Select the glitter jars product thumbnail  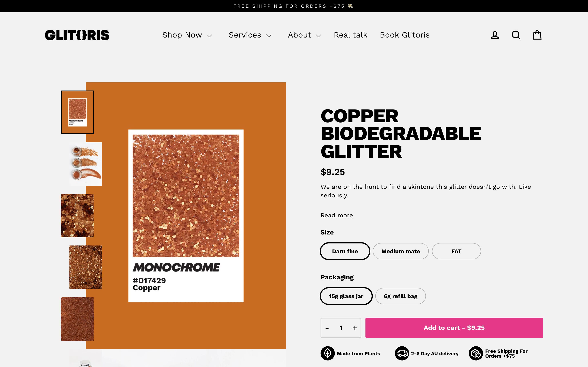coord(86,164)
